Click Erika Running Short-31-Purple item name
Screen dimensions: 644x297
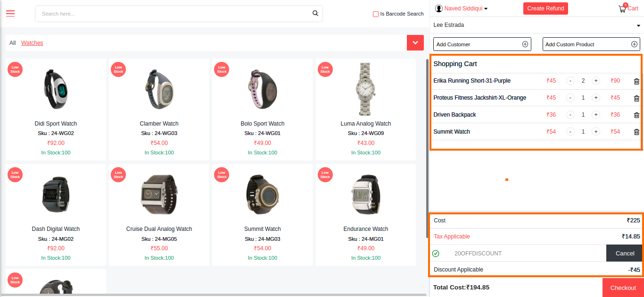(472, 81)
